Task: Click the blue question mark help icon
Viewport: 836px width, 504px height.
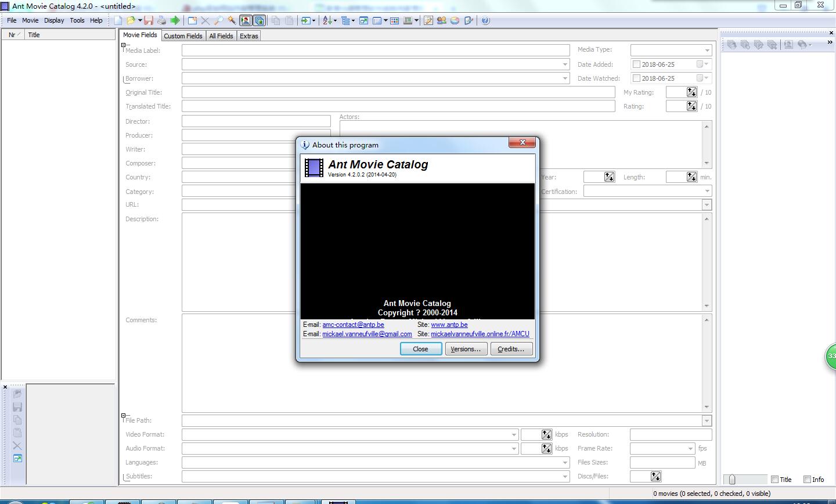Action: tap(486, 20)
